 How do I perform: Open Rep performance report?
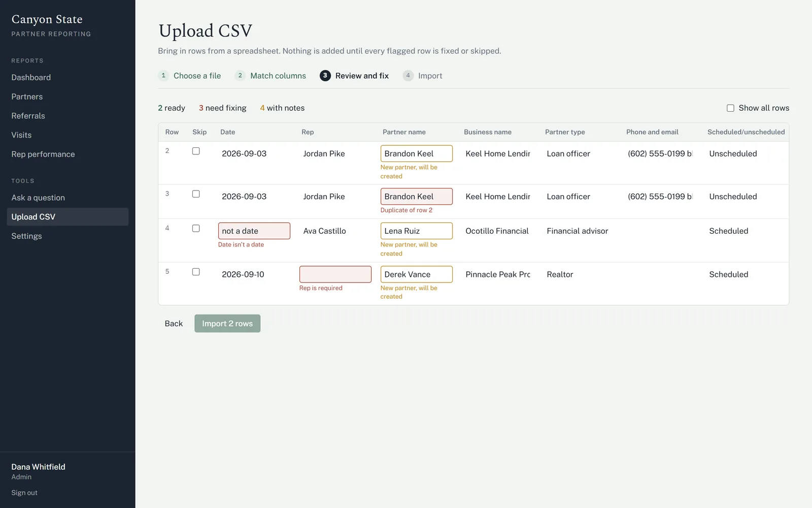(x=67, y=154)
